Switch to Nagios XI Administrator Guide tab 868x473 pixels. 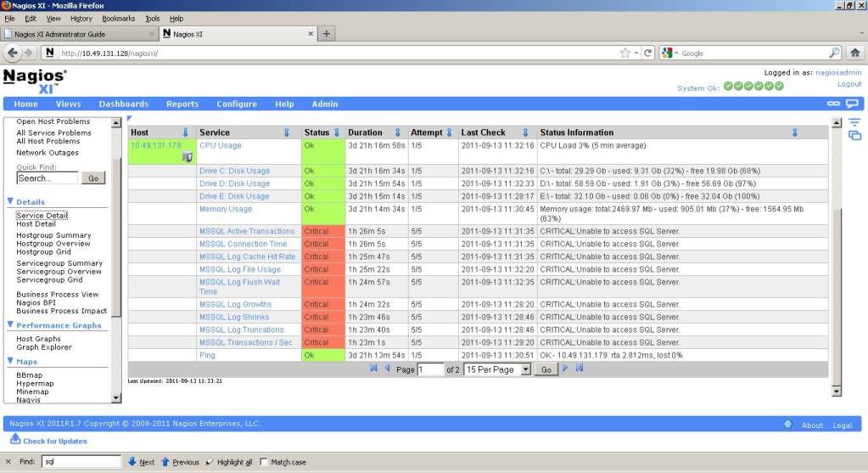pyautogui.click(x=78, y=33)
